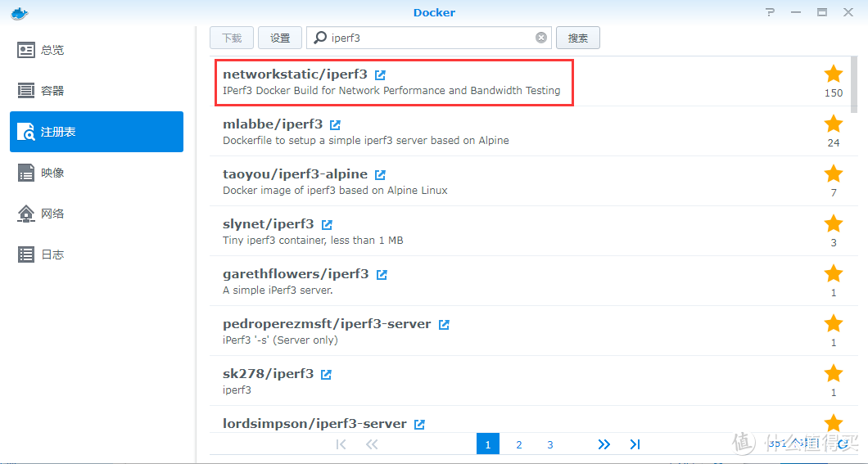This screenshot has width=868, height=464.
Task: Click the star count 150
Action: tap(833, 93)
